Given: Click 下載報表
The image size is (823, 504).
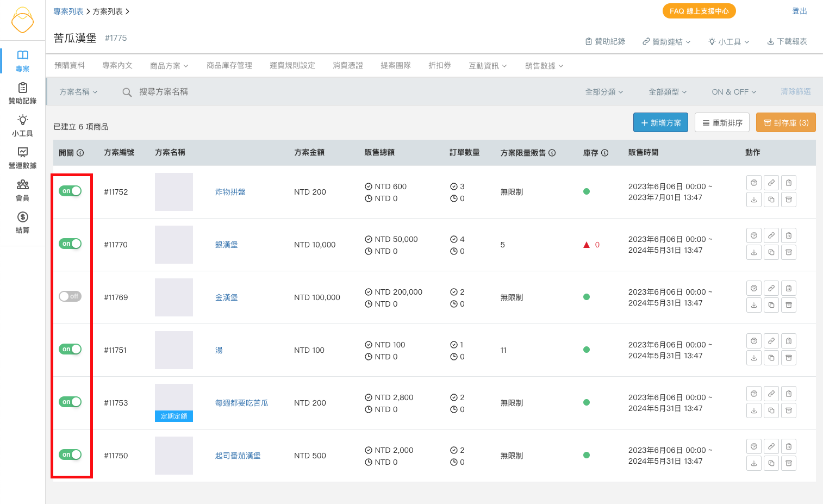Looking at the screenshot, I should [x=787, y=42].
